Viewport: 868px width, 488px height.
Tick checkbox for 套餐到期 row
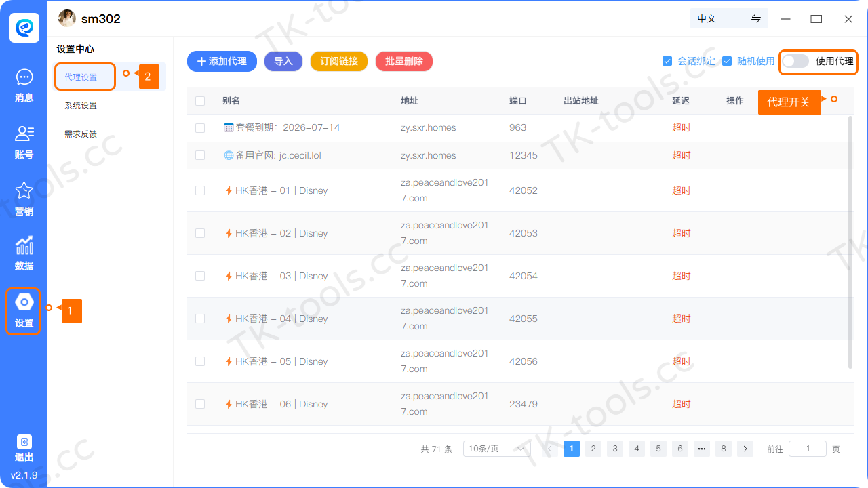pos(200,127)
